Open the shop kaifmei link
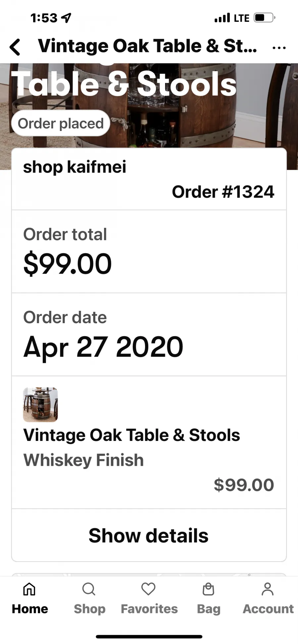The width and height of the screenshot is (298, 644). click(x=75, y=166)
